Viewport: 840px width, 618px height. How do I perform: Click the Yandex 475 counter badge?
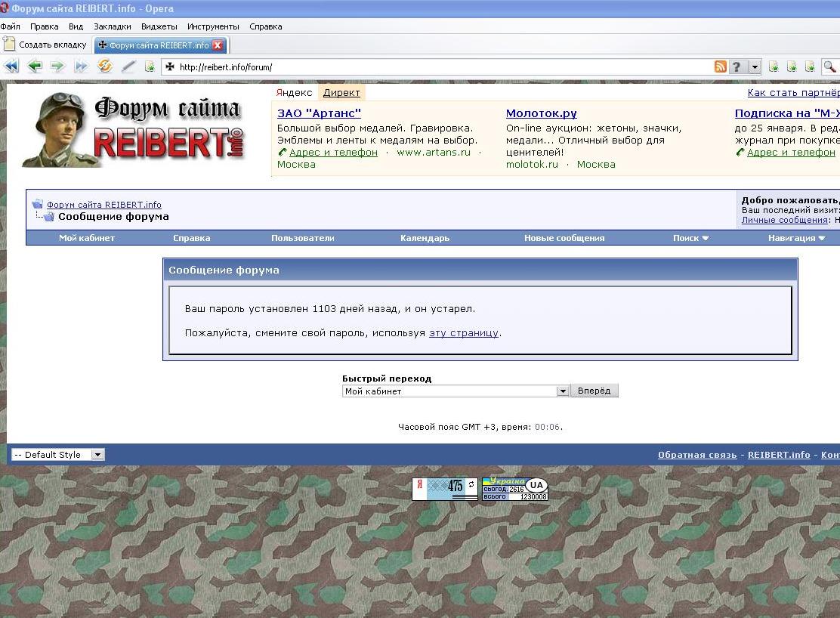tap(445, 489)
